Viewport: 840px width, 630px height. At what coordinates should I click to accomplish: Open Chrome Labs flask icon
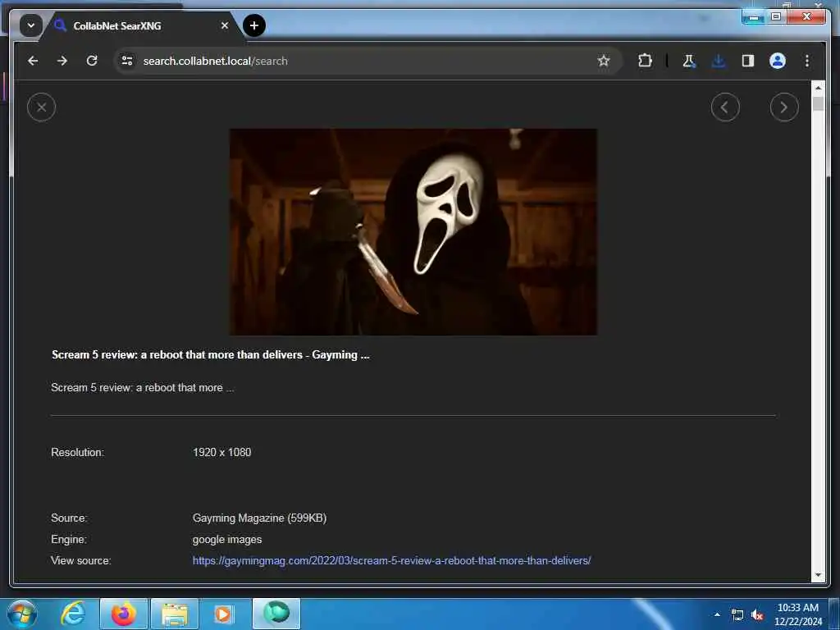pos(689,61)
